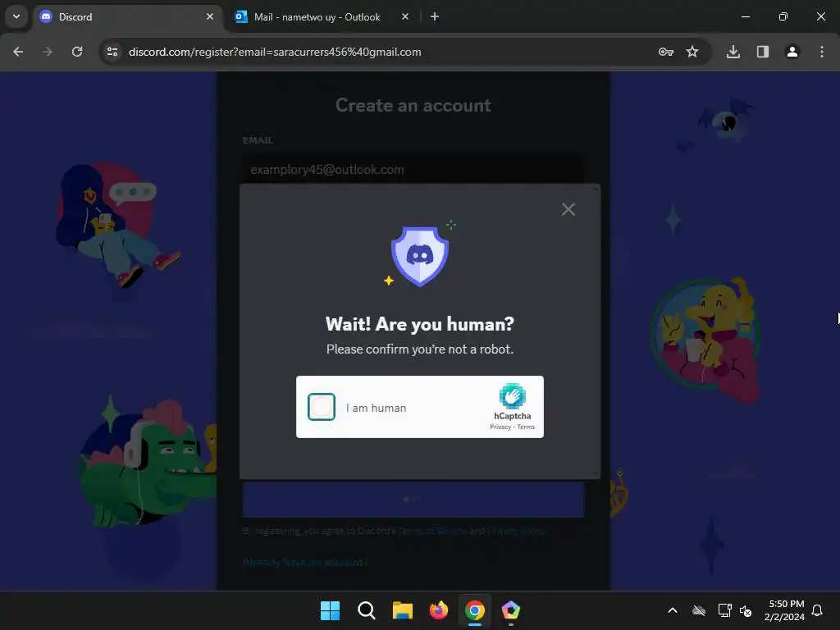Switch to the Mail Outlook tab
Viewport: 840px width, 630px height.
click(317, 17)
